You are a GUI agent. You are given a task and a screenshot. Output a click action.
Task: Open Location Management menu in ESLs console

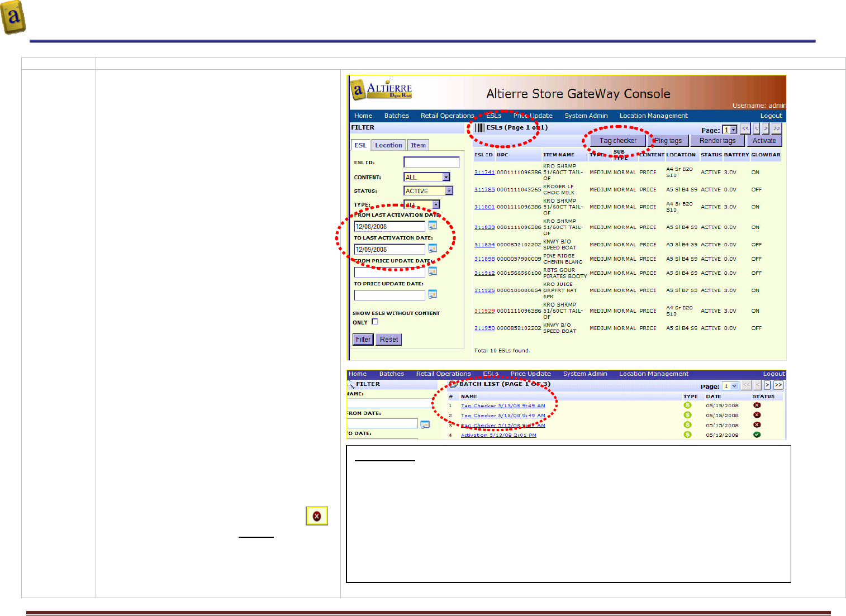coord(654,116)
